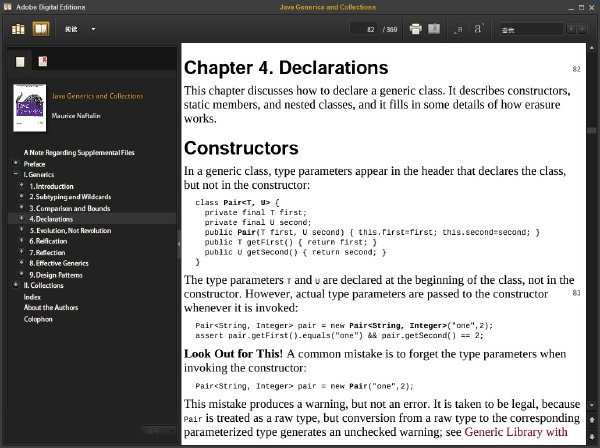Image resolution: width=600 pixels, height=448 pixels.
Task: Click the vertical scrollbar thumb
Action: pos(592,131)
